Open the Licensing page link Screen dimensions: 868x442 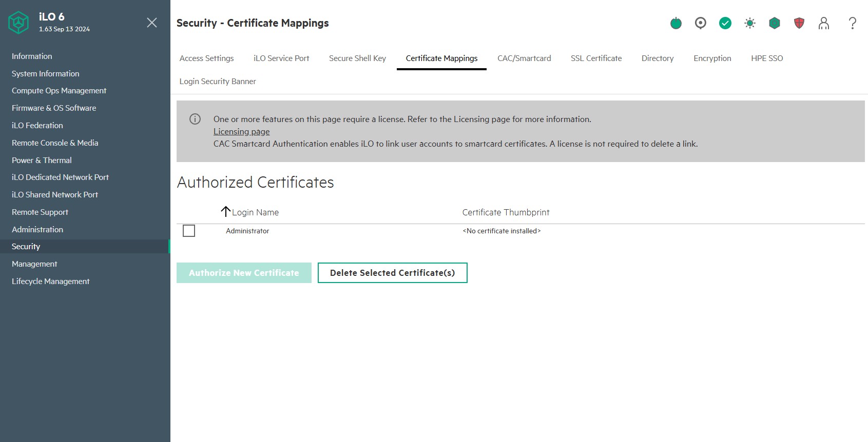point(241,132)
